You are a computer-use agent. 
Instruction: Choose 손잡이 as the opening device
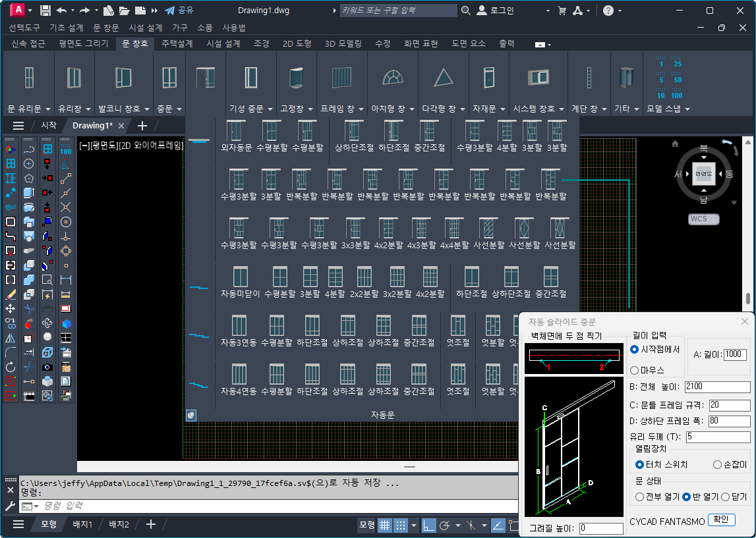[717, 465]
